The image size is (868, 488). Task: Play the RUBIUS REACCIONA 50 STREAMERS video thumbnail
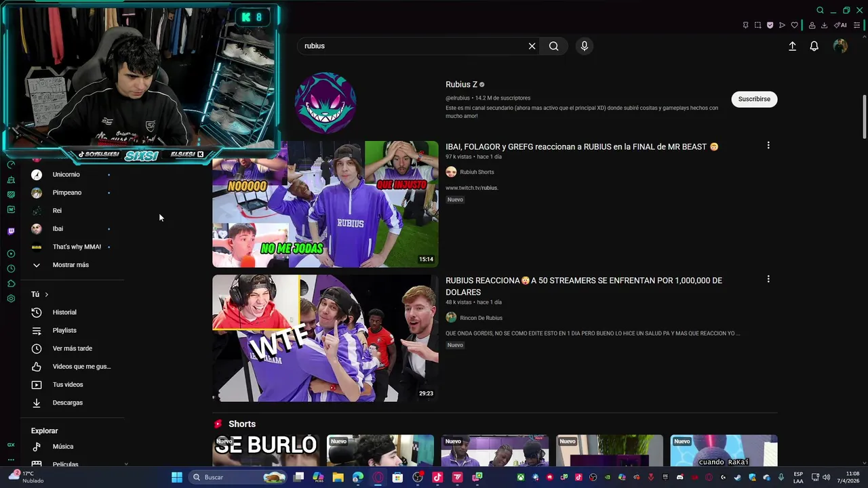[x=325, y=338]
